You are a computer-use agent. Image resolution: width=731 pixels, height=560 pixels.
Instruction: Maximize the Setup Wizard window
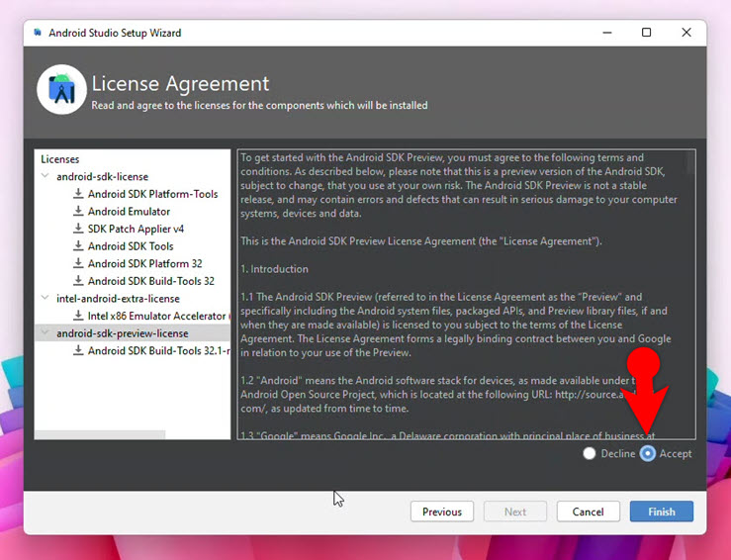pyautogui.click(x=646, y=33)
